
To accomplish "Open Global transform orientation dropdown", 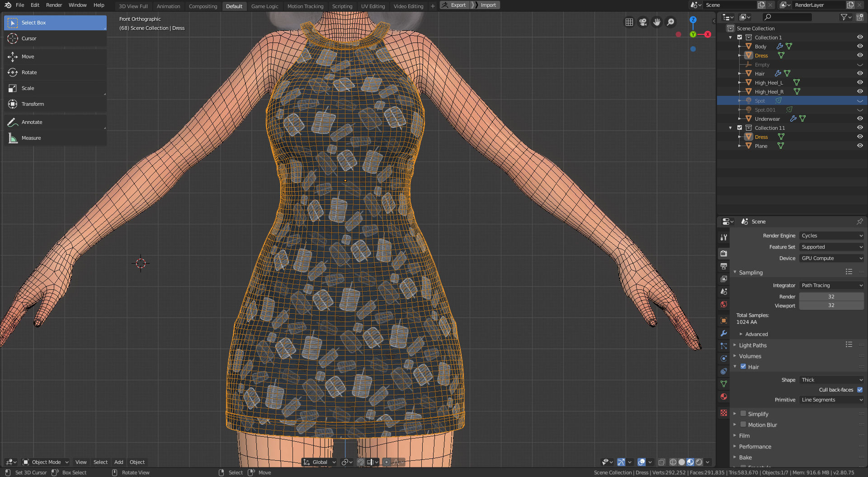I will click(320, 462).
